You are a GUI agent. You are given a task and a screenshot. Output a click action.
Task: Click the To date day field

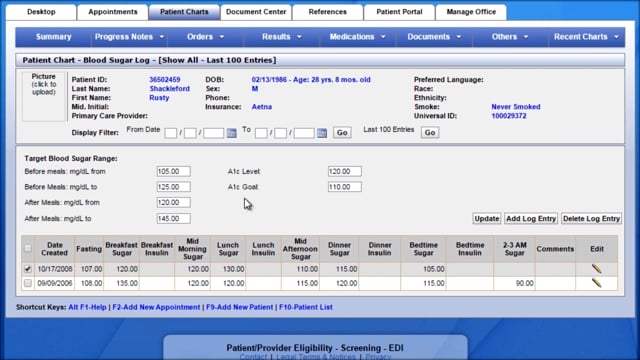point(280,133)
